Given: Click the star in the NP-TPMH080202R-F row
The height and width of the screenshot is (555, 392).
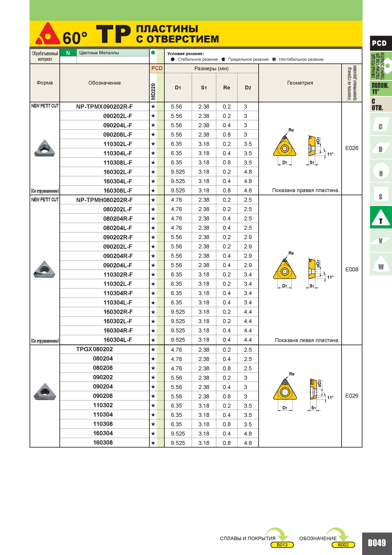Looking at the screenshot, I should [x=153, y=200].
